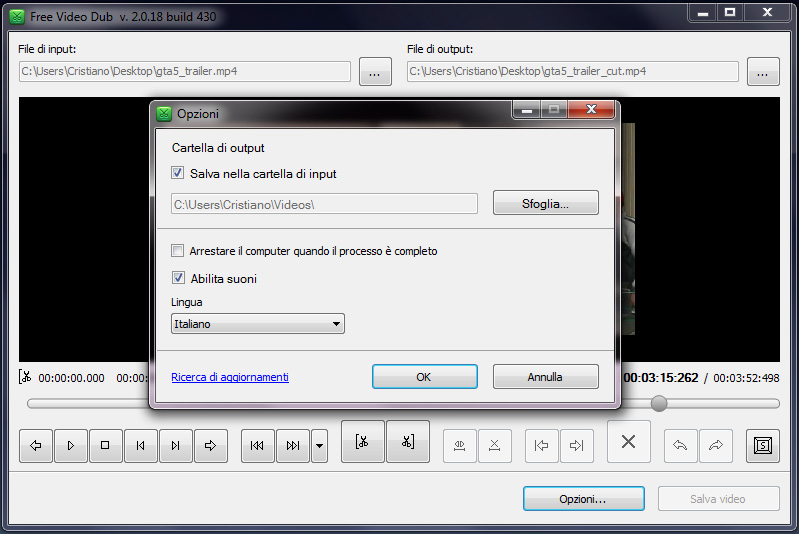The height and width of the screenshot is (534, 799).
Task: Click the Free Video Dub title icon
Action: point(17,16)
